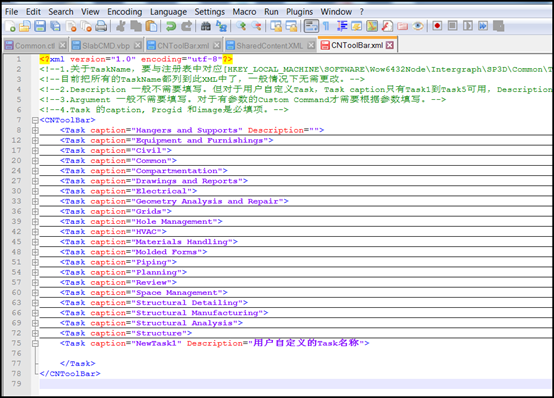Image resolution: width=554 pixels, height=398 pixels.
Task: Undo the last edit with green arrow
Action: (171, 26)
